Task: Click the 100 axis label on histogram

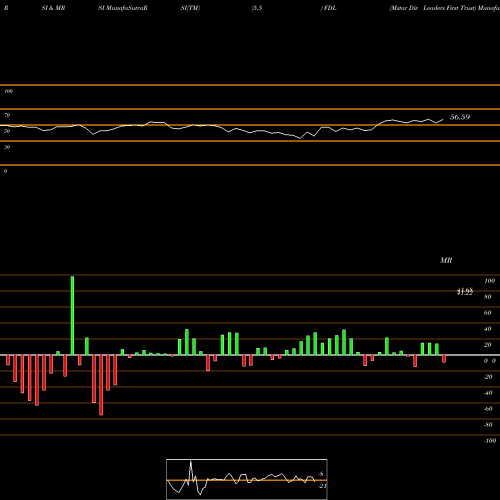Action: pos(489,281)
